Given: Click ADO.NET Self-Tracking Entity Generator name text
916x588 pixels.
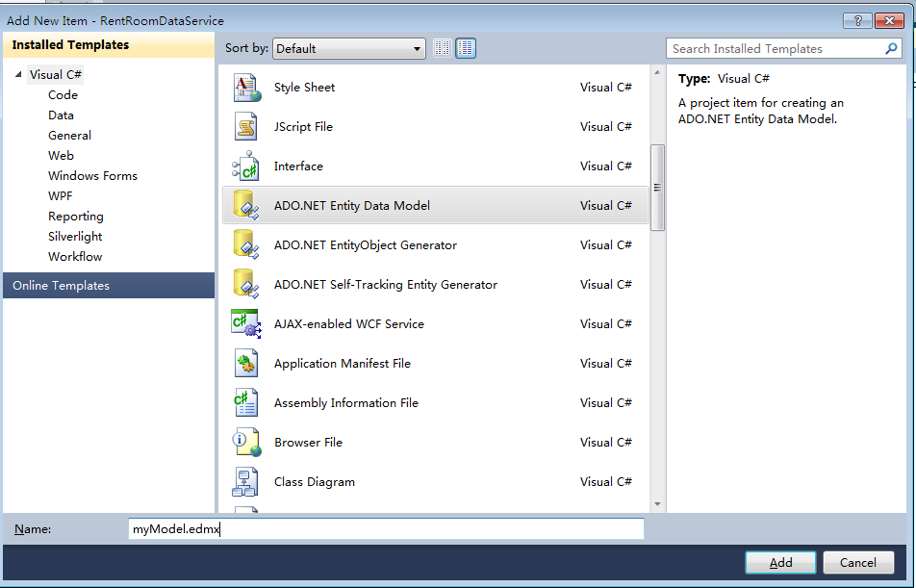Looking at the screenshot, I should pos(386,285).
